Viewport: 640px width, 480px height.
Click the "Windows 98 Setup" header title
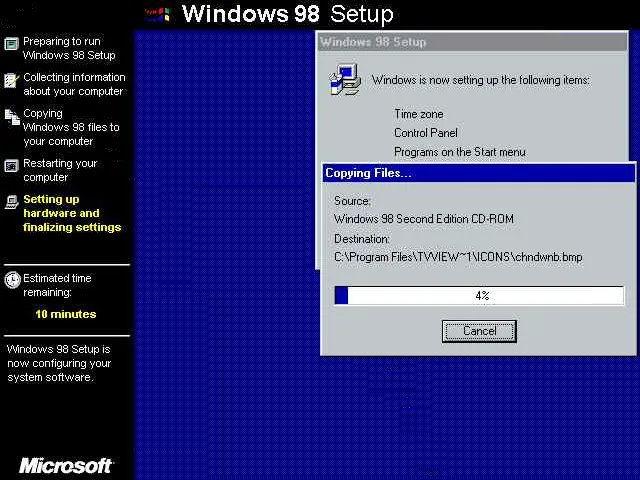287,14
